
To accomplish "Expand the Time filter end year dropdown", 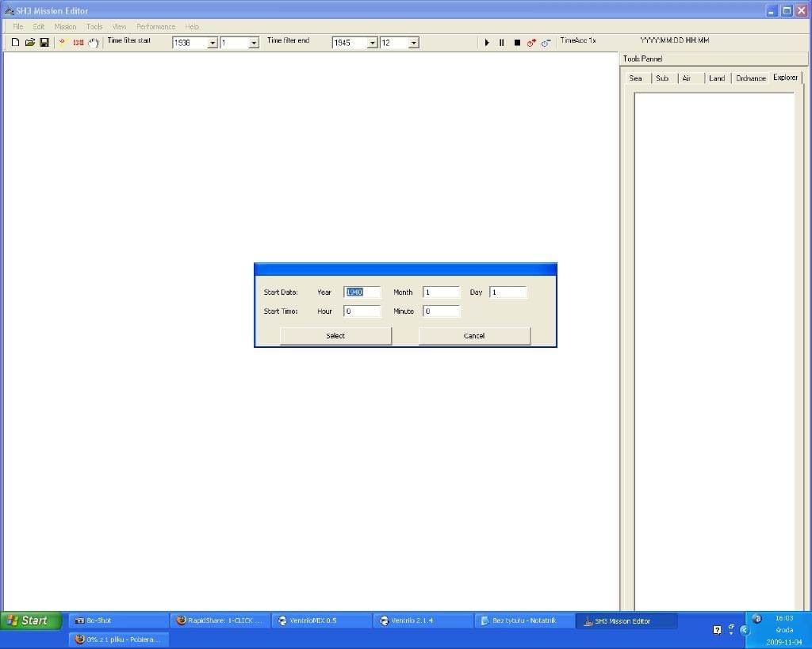I will 373,43.
